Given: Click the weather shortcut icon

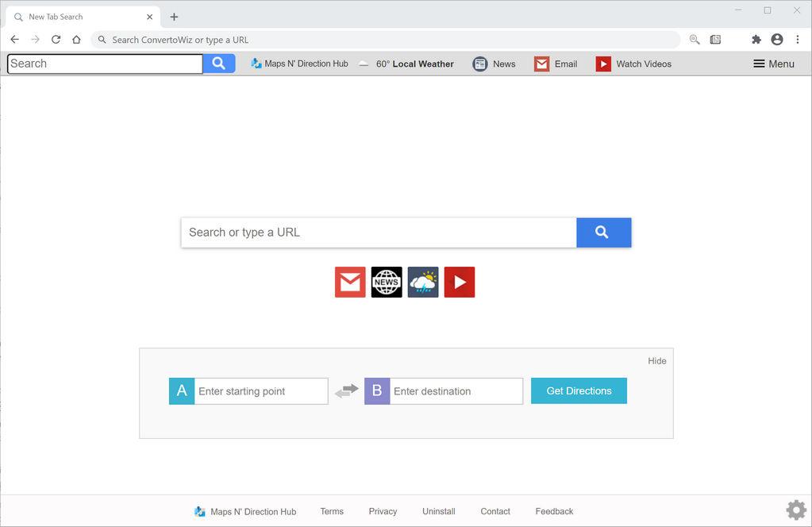Looking at the screenshot, I should (x=422, y=282).
